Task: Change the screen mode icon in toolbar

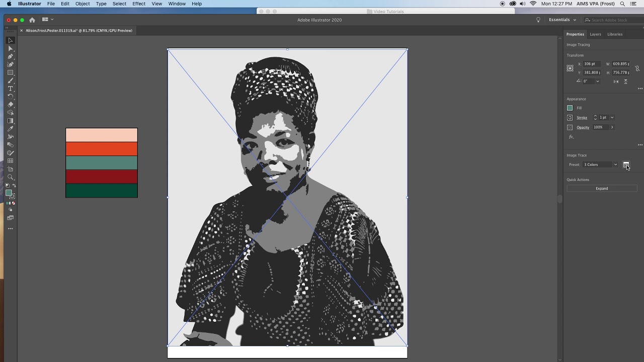Action: pyautogui.click(x=10, y=218)
